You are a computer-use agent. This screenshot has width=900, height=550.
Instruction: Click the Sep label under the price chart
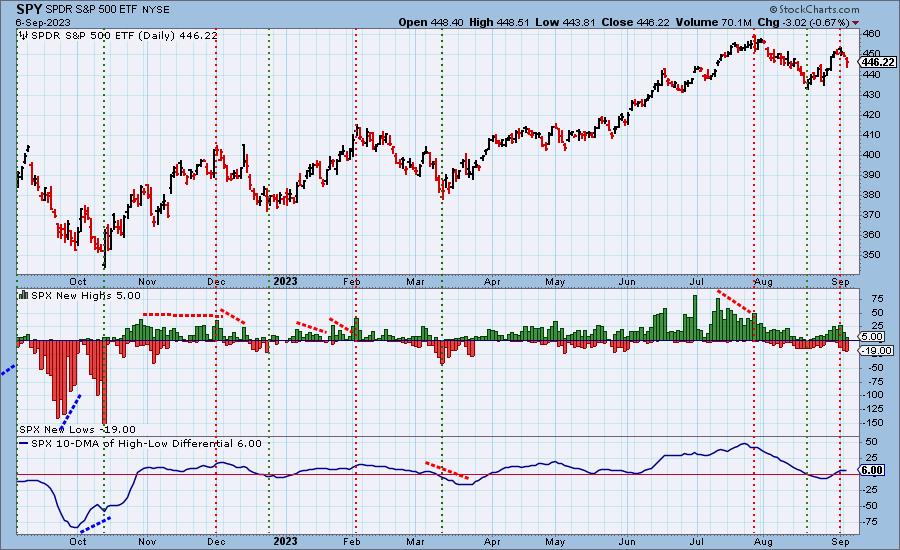point(840,281)
